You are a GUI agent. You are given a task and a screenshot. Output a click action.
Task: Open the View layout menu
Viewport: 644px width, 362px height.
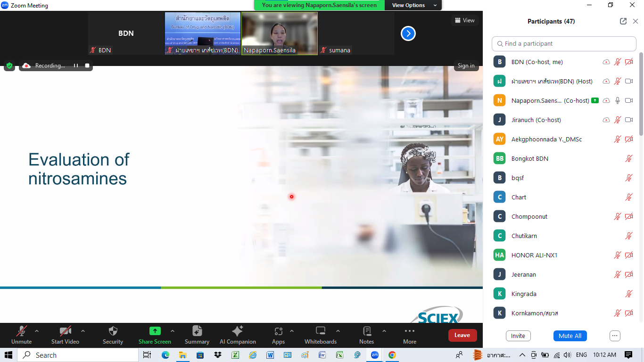(465, 20)
